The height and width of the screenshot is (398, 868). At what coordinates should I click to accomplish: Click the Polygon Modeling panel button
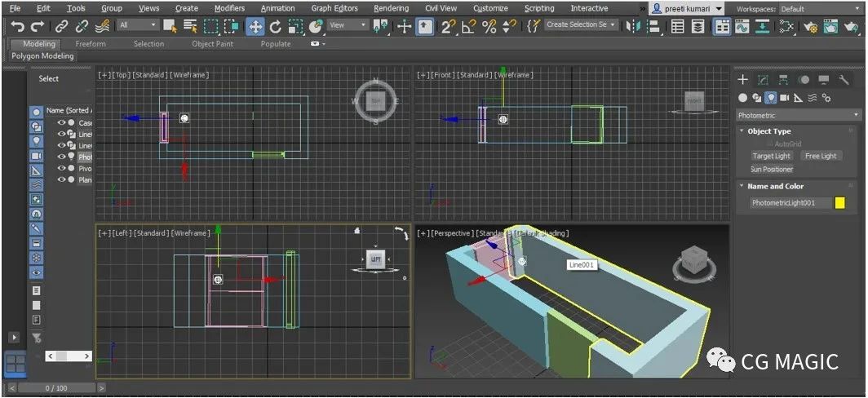click(42, 56)
